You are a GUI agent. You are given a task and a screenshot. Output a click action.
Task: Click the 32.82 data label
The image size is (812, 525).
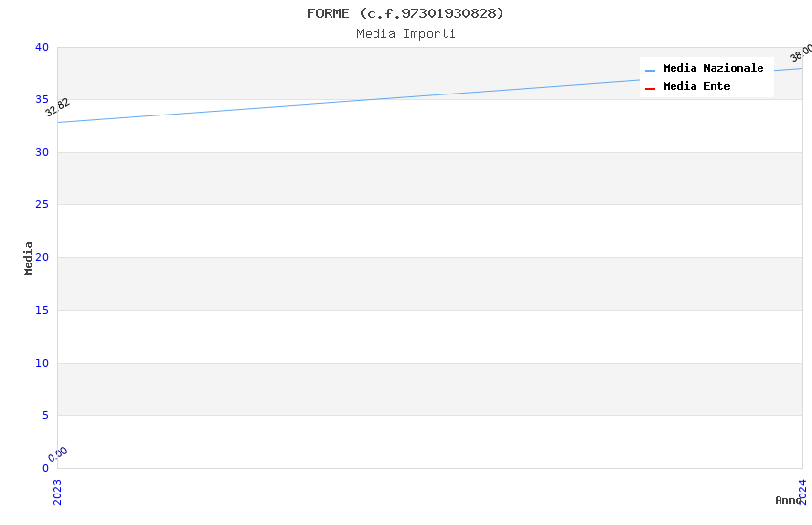57,108
